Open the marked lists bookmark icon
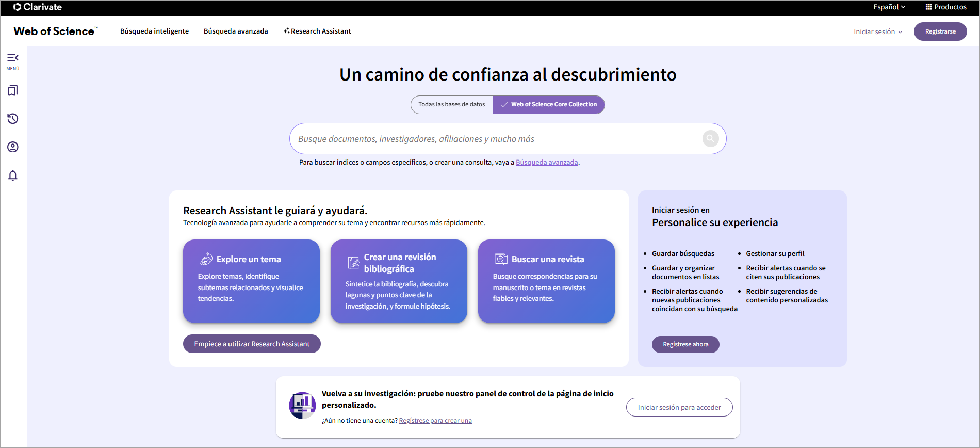This screenshot has width=980, height=448. point(13,90)
